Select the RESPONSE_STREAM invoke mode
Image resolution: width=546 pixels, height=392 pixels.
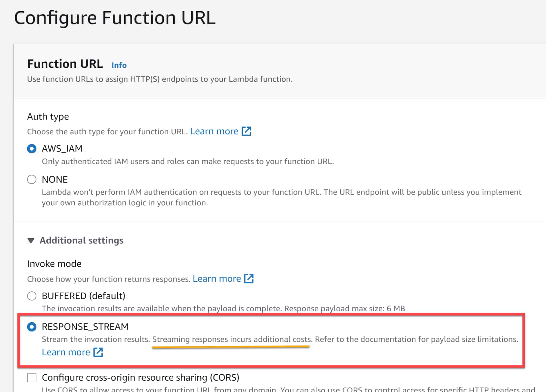coord(31,326)
